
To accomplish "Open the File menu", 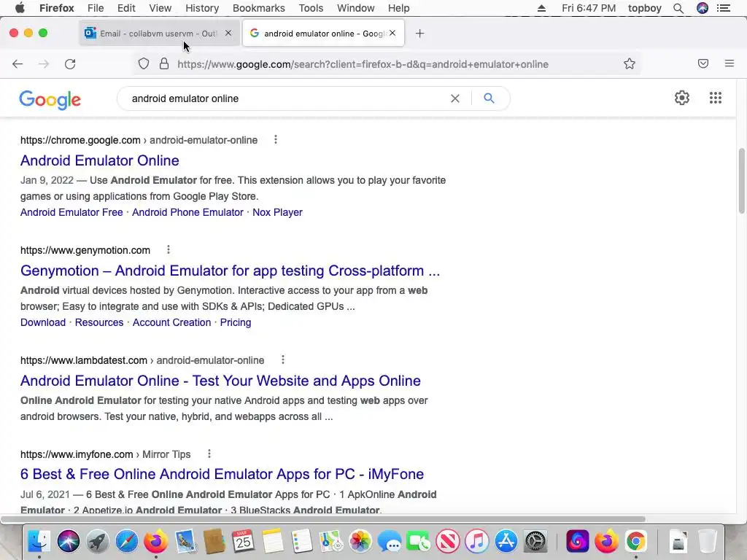I will click(x=96, y=8).
